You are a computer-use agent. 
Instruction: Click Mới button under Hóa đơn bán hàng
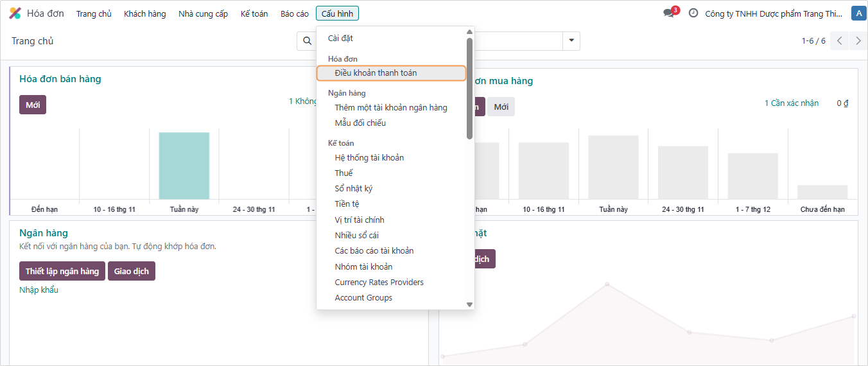click(x=33, y=105)
